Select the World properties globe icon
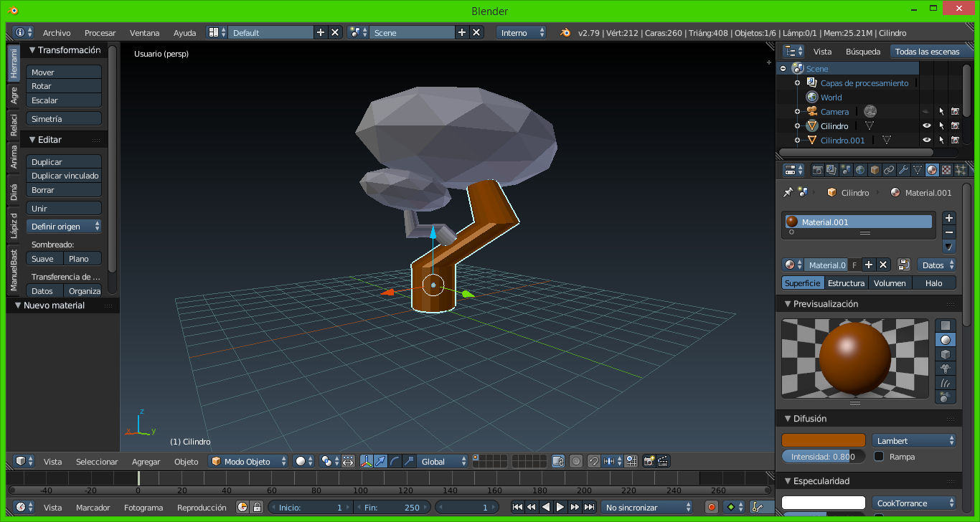Image resolution: width=980 pixels, height=522 pixels. [860, 170]
